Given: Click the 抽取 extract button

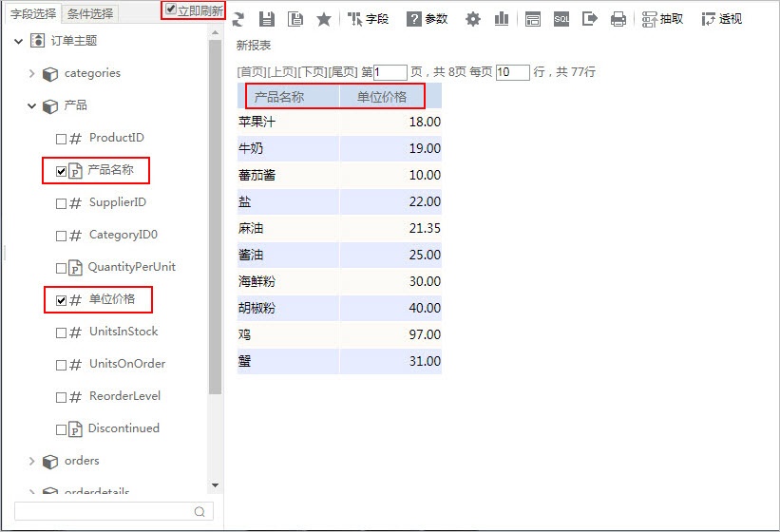Looking at the screenshot, I should (x=662, y=19).
